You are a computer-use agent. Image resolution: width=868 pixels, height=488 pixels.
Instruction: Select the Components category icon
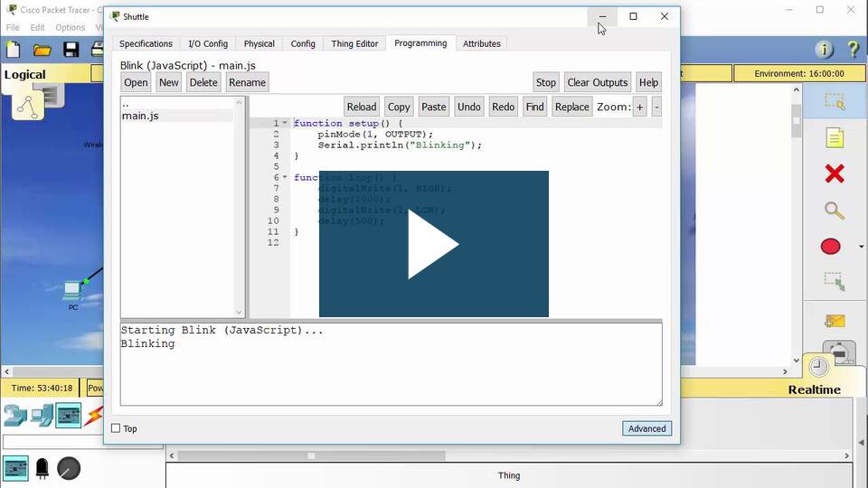coord(69,416)
